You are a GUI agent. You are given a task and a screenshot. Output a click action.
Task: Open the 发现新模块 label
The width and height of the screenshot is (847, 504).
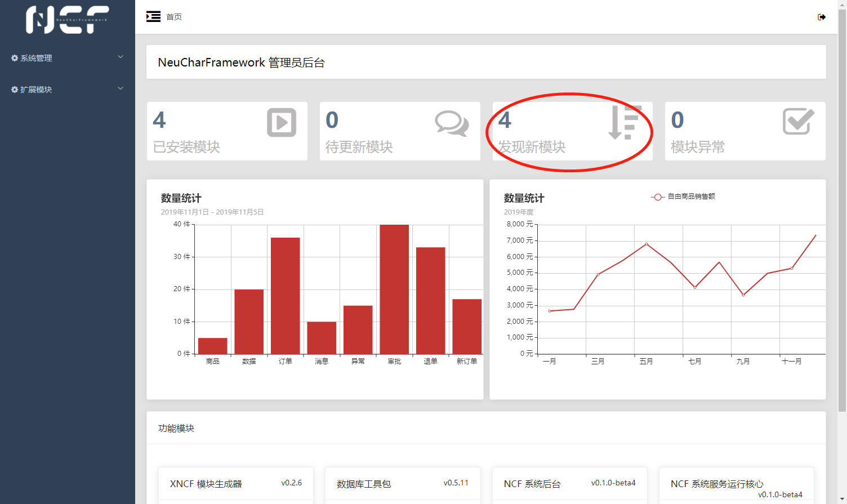[x=532, y=147]
